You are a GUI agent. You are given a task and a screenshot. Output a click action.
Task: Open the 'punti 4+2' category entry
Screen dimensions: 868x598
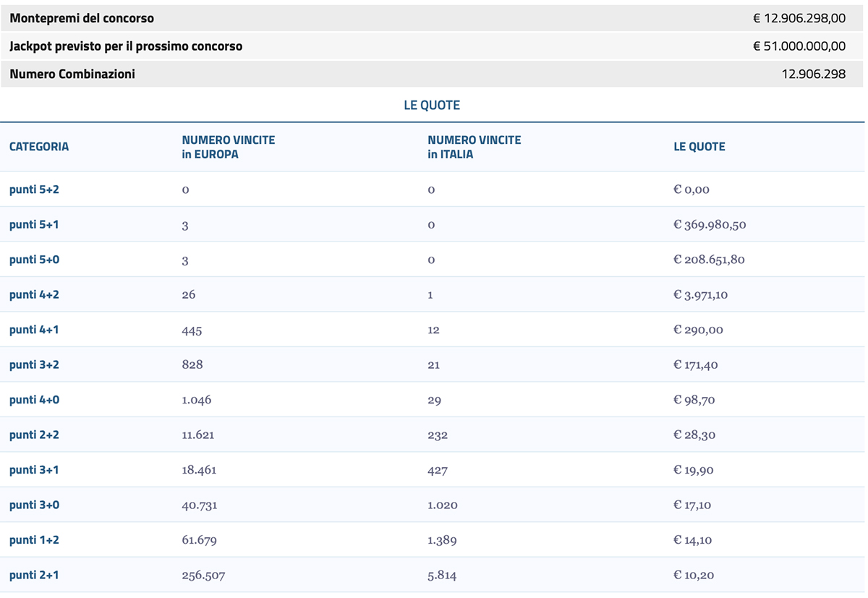tap(34, 295)
